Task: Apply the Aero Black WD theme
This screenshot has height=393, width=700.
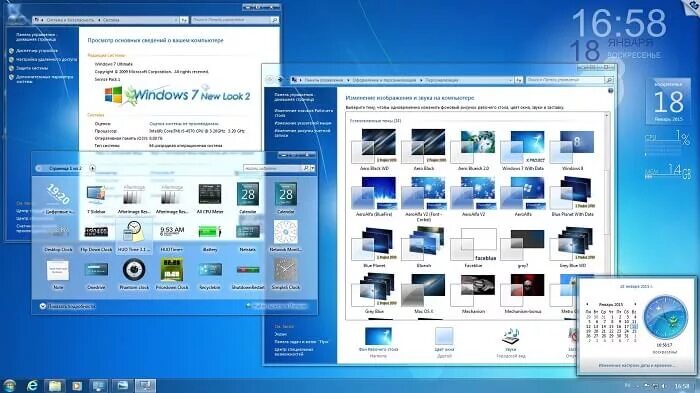Action: pos(374,150)
